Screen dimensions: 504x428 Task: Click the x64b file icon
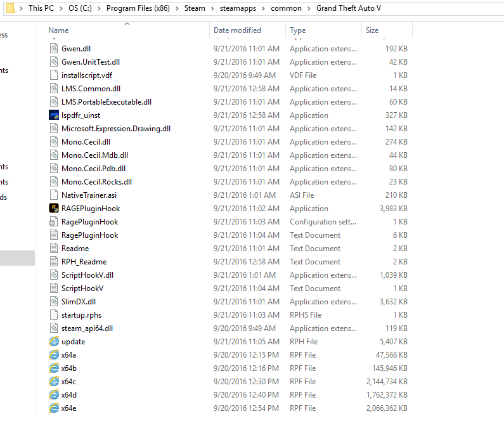(x=54, y=368)
